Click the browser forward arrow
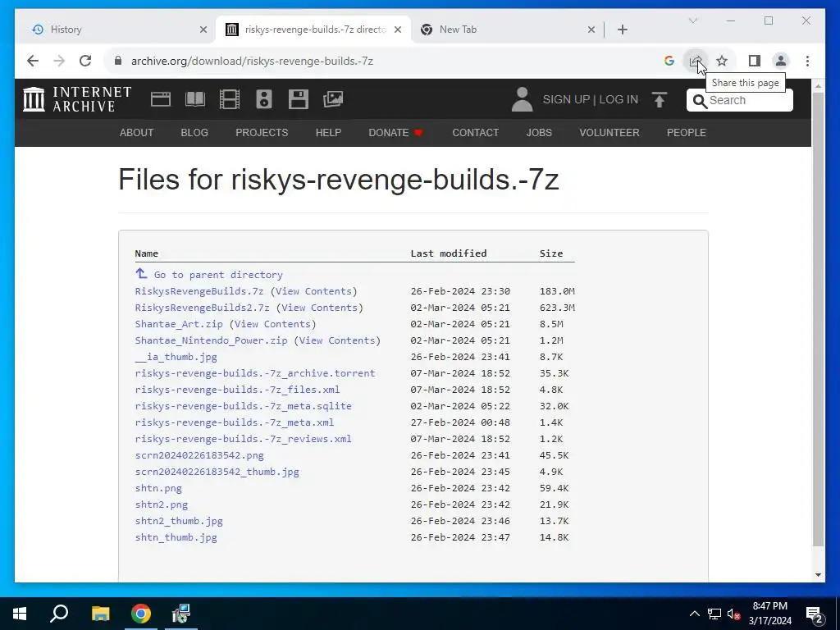Image resolution: width=840 pixels, height=630 pixels. pyautogui.click(x=59, y=61)
